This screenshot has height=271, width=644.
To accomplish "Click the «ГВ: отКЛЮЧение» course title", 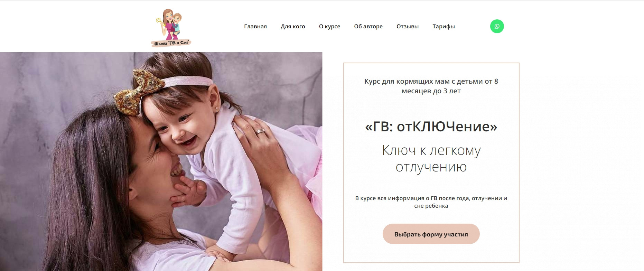I will (431, 127).
